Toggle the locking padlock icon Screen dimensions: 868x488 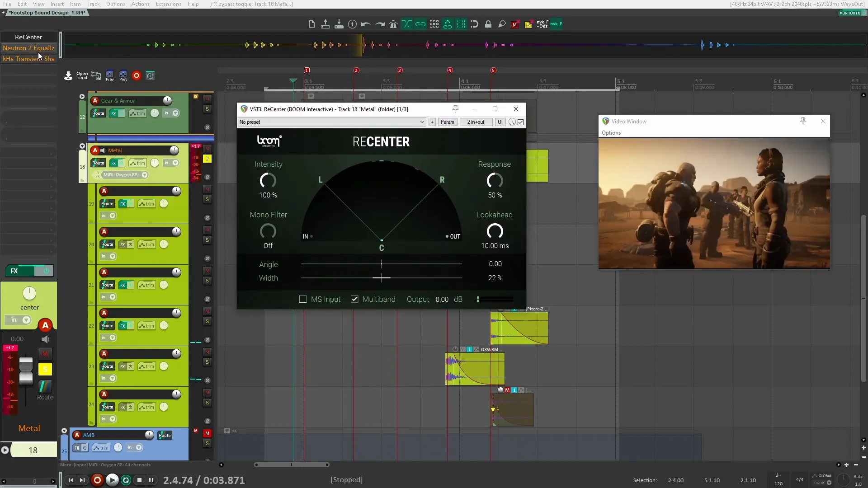488,24
